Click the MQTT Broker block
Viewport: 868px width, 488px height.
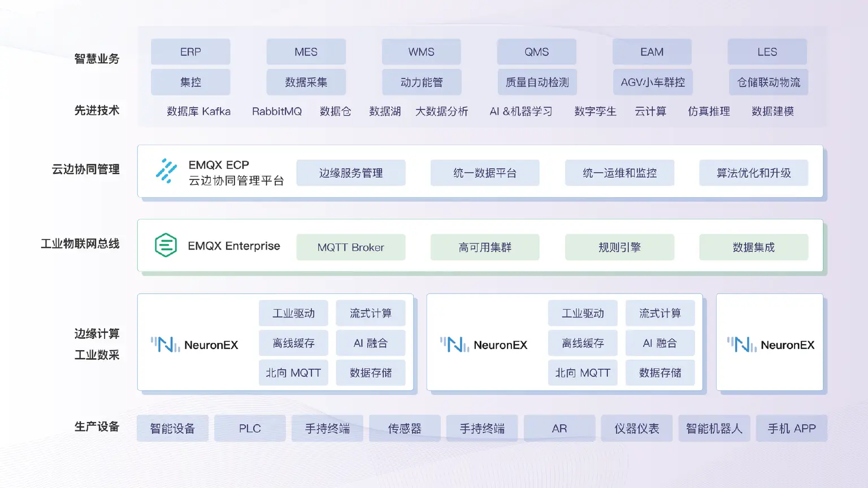pyautogui.click(x=350, y=247)
